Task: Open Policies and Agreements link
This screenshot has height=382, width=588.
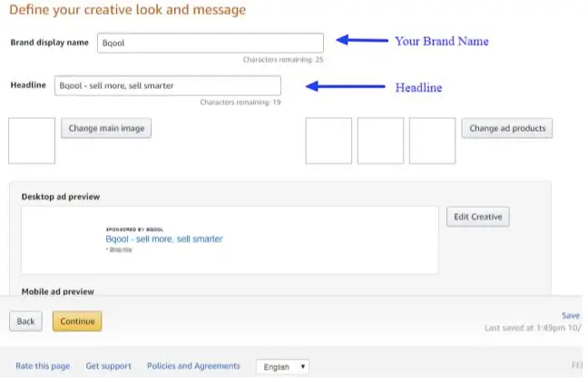Action: 193,366
